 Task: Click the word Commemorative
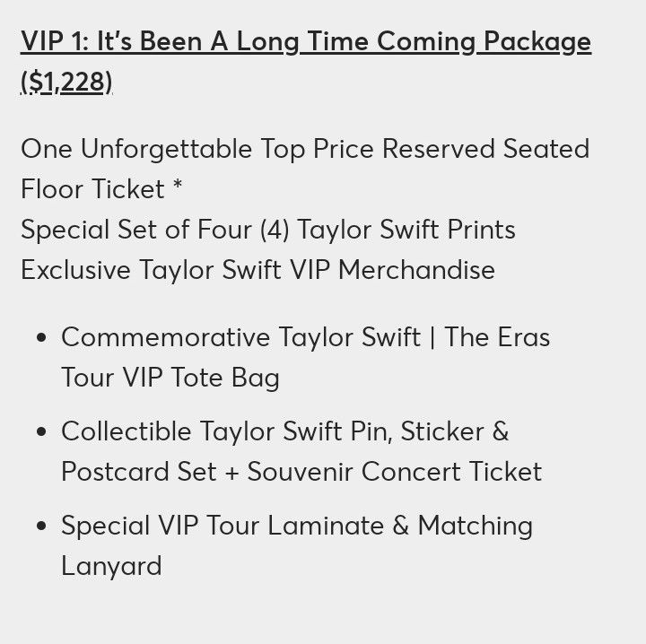coord(166,337)
